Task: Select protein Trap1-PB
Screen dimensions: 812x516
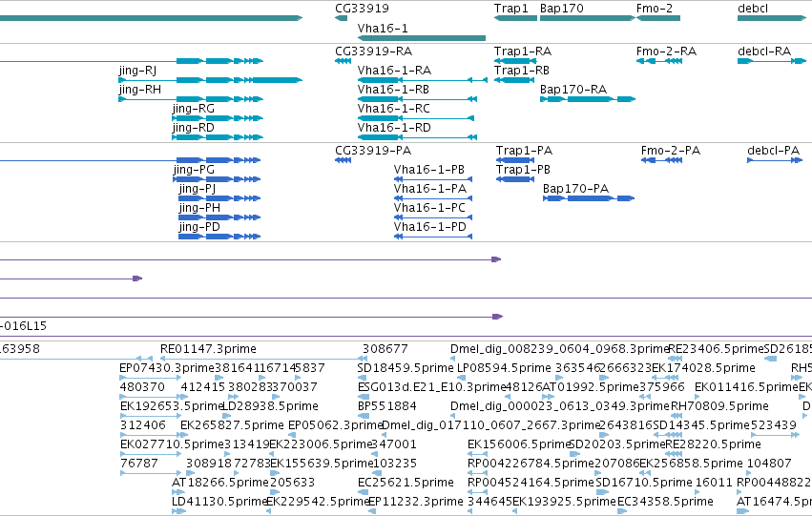Action: 523,170
